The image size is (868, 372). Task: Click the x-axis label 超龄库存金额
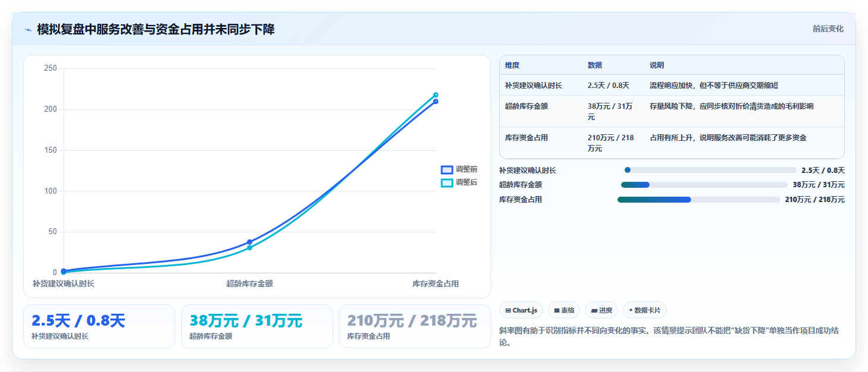pyautogui.click(x=249, y=284)
